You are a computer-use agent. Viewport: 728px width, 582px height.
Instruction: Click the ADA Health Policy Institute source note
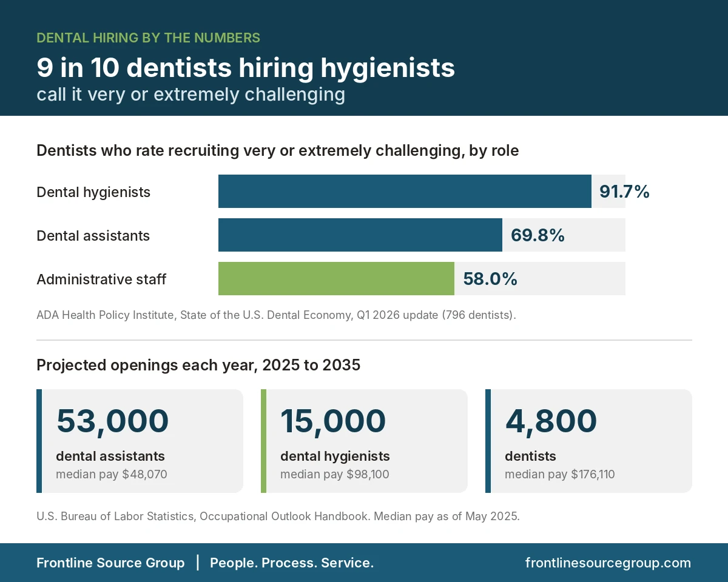276,315
